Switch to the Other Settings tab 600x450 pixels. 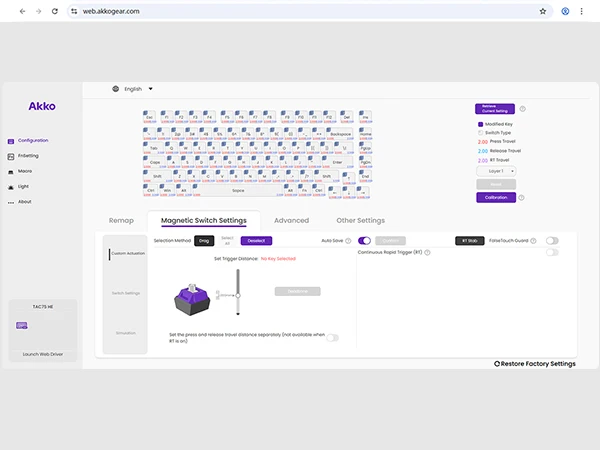coord(360,220)
